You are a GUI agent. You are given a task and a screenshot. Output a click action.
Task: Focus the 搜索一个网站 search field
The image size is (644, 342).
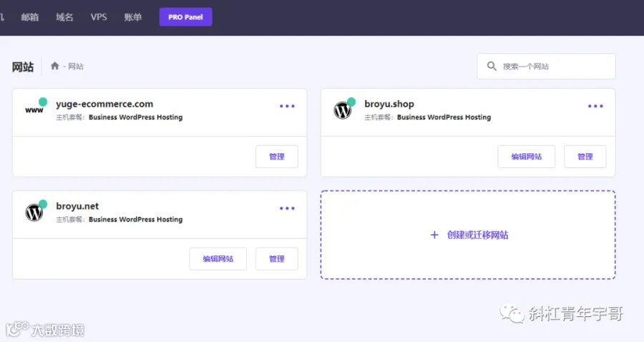click(x=546, y=66)
